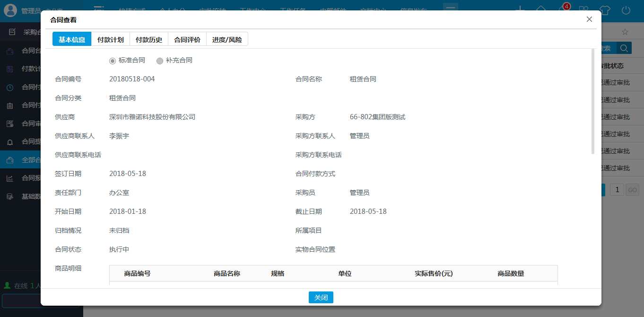Click the GO button for page navigation
Viewport: 644px width, 317px height.
click(x=632, y=189)
